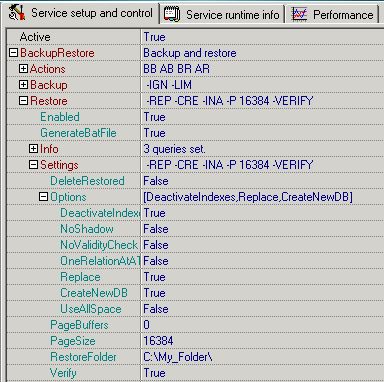
Task: Click the Performance chart icon
Action: click(x=299, y=14)
